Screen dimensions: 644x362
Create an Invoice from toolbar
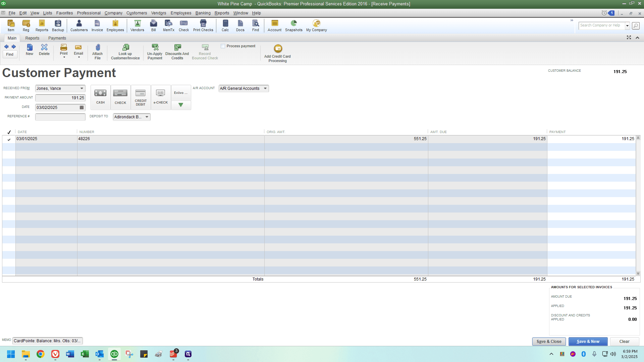click(97, 25)
